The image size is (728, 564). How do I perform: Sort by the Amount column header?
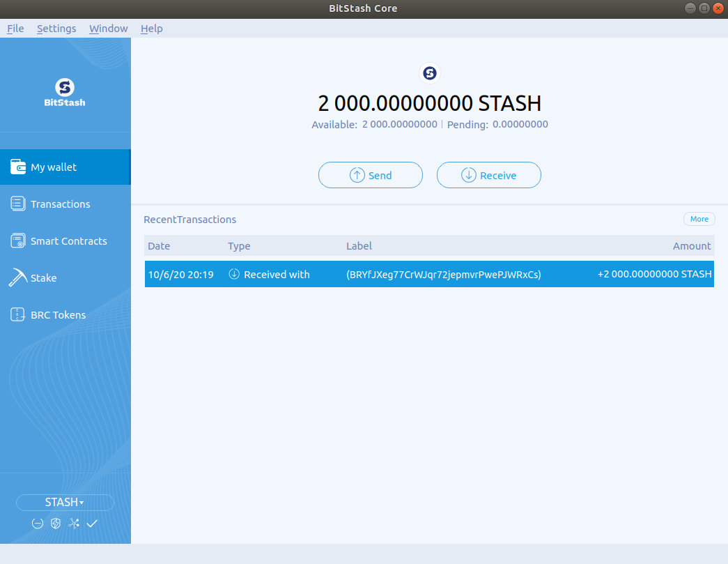(x=692, y=246)
